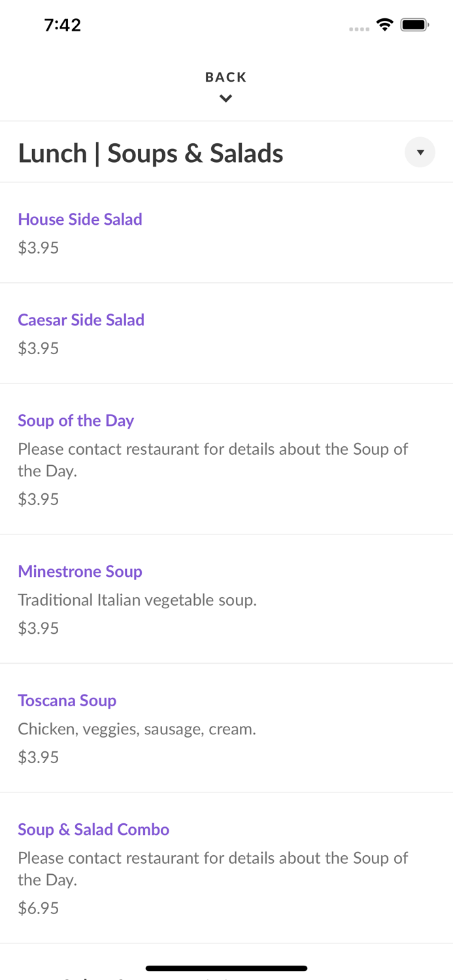The image size is (453, 980).
Task: Expand the Lunch | Soups & Salads section selector
Action: point(420,152)
